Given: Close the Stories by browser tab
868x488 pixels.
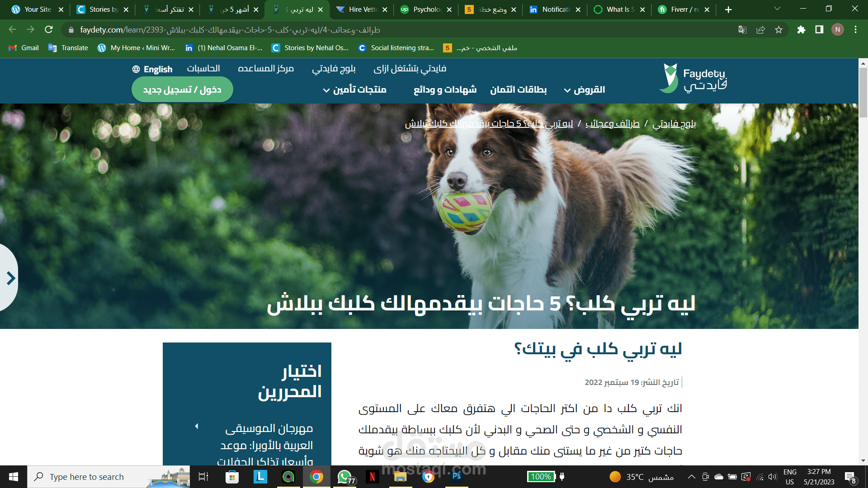Looking at the screenshot, I should (x=126, y=9).
